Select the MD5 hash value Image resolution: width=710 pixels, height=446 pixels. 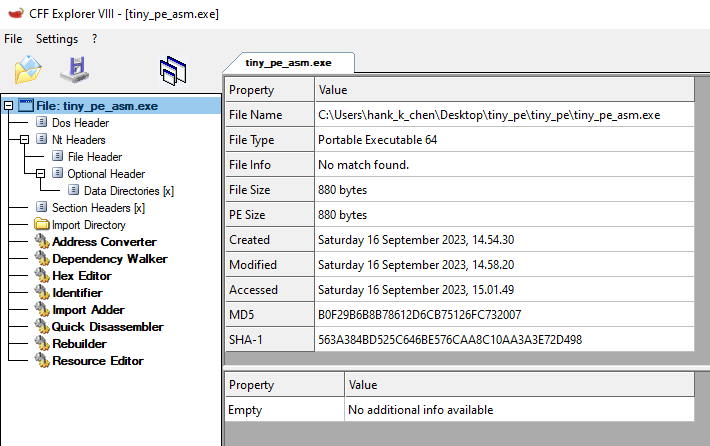(504, 315)
